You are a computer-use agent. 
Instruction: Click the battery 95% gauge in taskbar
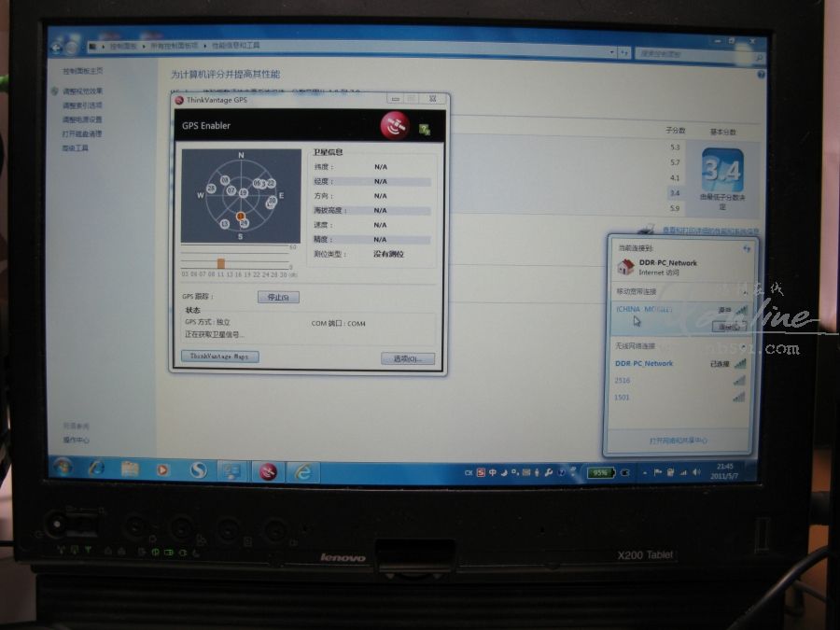pos(600,473)
